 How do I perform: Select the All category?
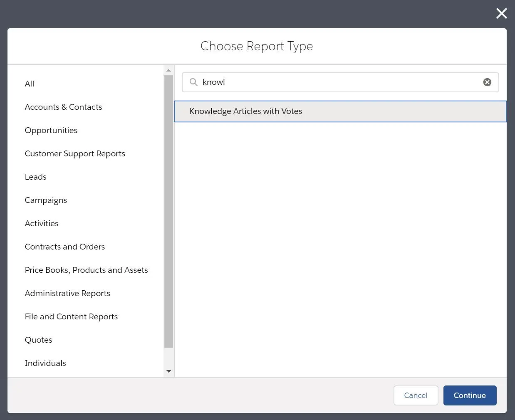coord(30,84)
